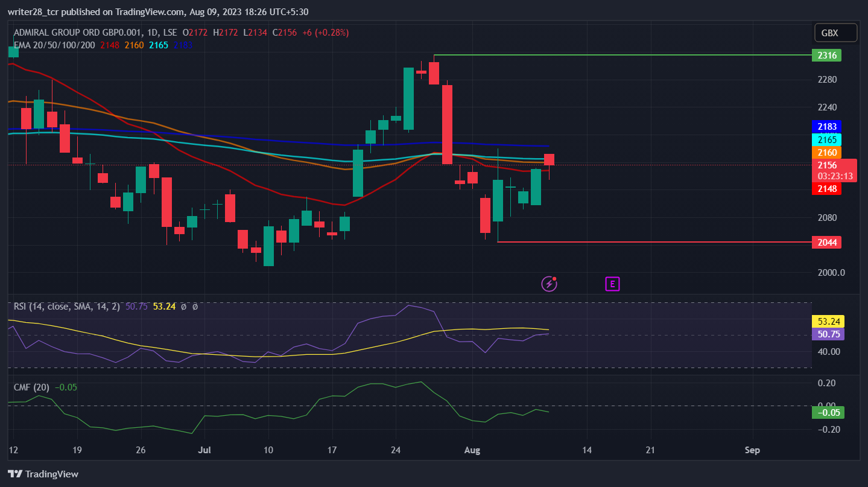Click the cyan 2165 EMA 100 price tag
This screenshot has width=868, height=487.
click(x=826, y=139)
